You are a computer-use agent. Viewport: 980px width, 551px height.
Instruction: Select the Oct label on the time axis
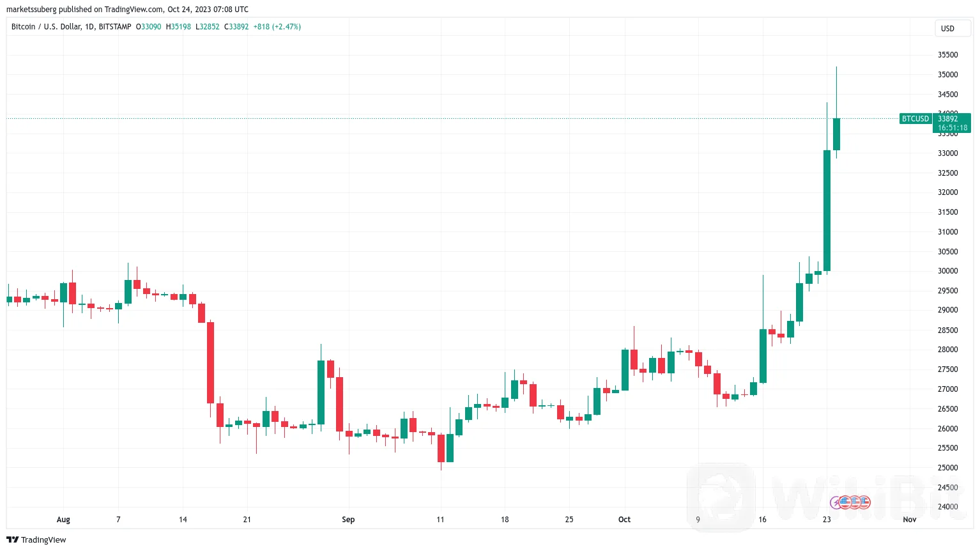click(624, 519)
